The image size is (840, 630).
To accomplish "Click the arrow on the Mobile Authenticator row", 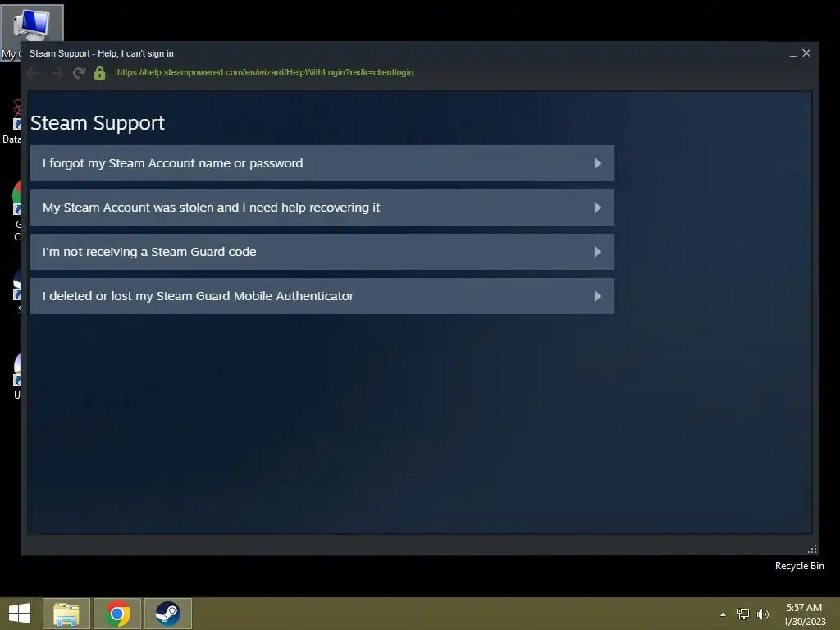I will [x=598, y=296].
